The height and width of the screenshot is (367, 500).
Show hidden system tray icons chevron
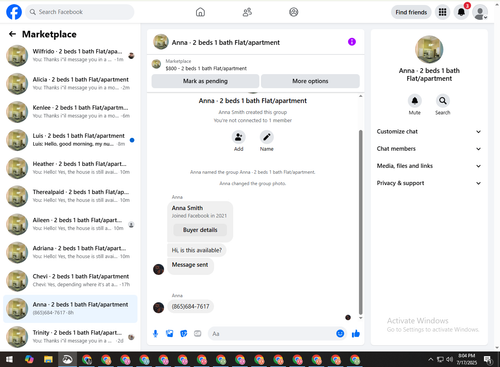[430, 359]
